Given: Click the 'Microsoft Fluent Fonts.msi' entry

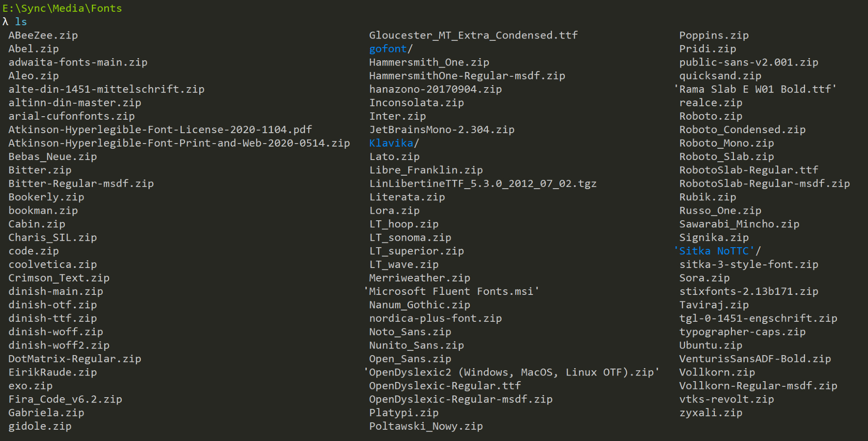Looking at the screenshot, I should [451, 291].
